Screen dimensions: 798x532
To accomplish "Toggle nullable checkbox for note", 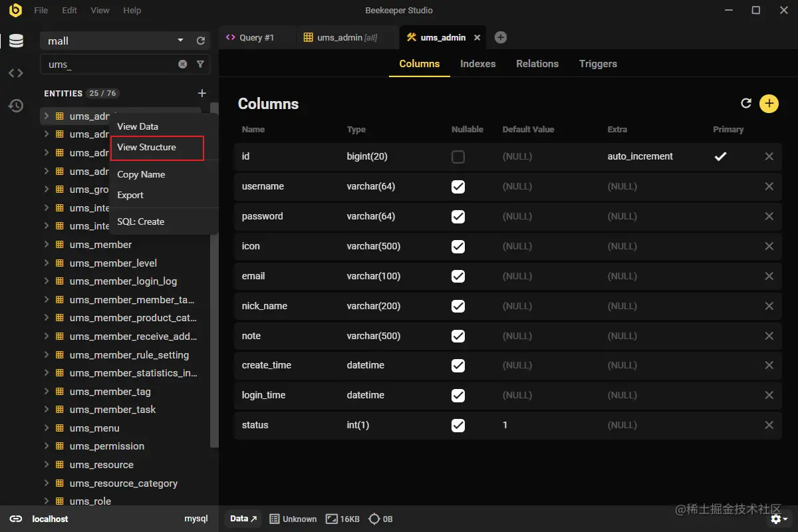I will coord(458,336).
